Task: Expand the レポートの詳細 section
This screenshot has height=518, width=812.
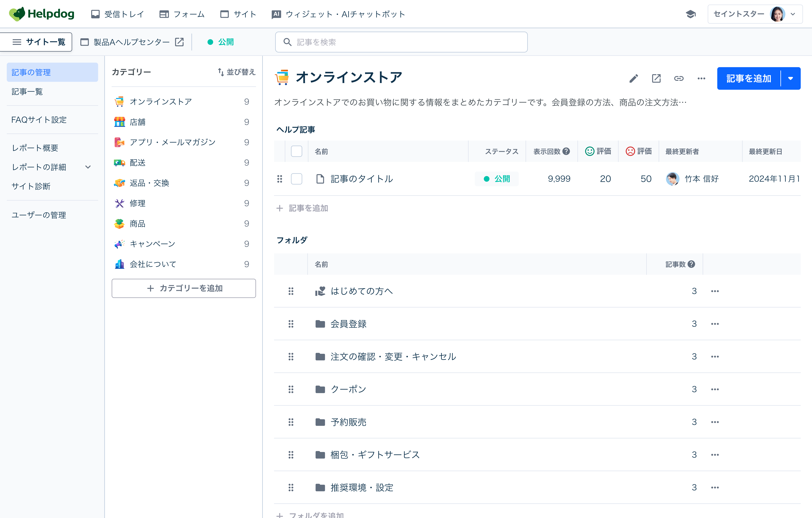Action: coord(88,167)
